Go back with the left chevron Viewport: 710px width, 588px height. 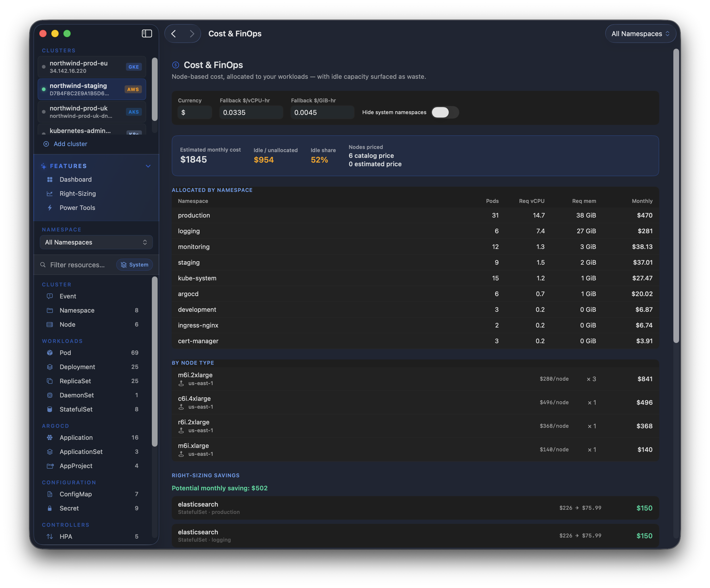tap(174, 34)
